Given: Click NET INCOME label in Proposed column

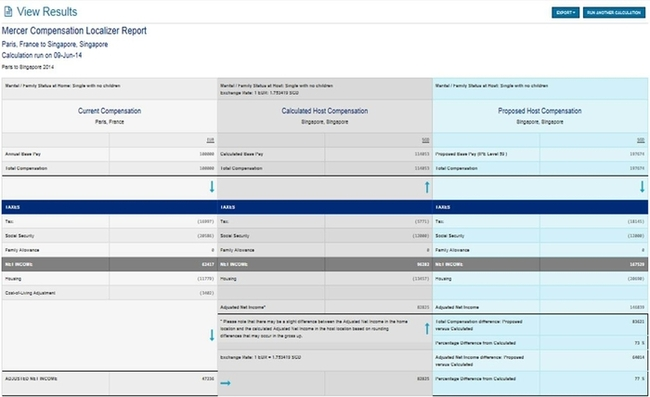Looking at the screenshot, I should coord(449,264).
